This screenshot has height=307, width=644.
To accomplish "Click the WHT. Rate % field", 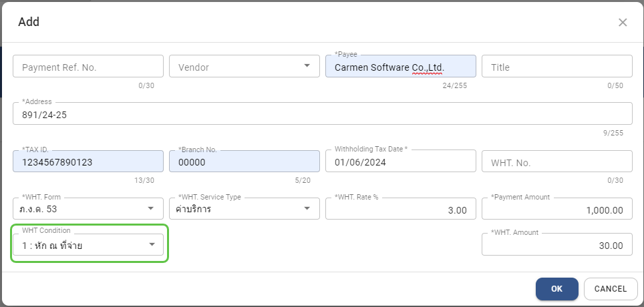I will click(x=399, y=210).
